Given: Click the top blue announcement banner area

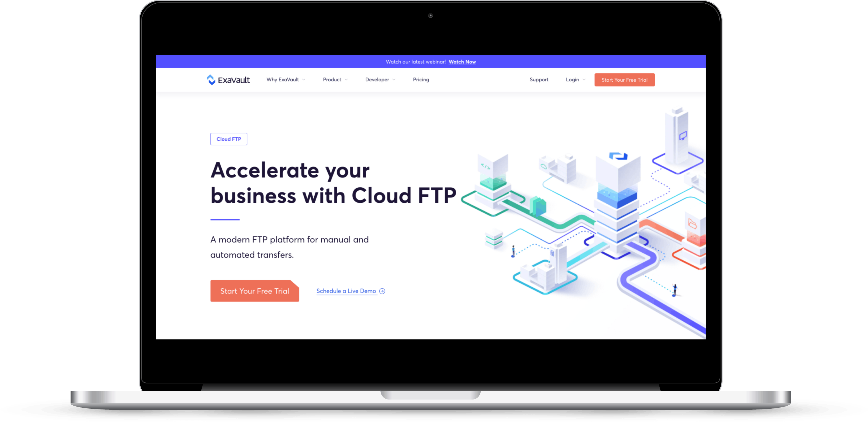Looking at the screenshot, I should click(434, 61).
